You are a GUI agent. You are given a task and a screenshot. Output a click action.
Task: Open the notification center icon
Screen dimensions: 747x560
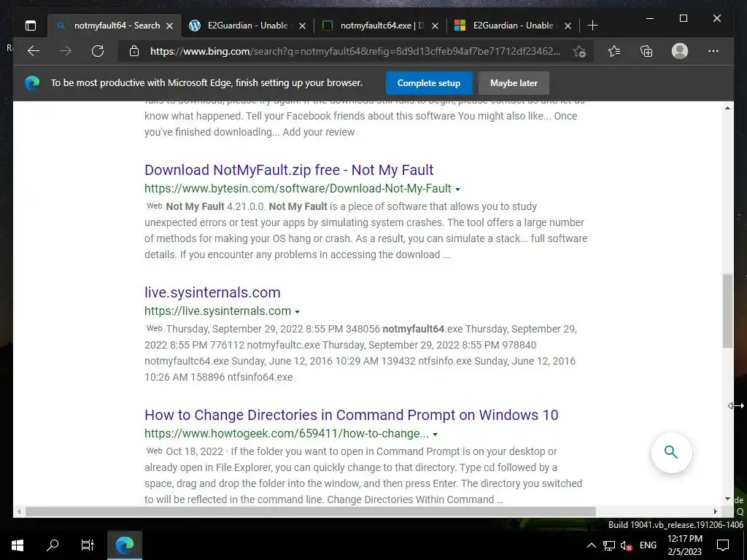click(723, 545)
